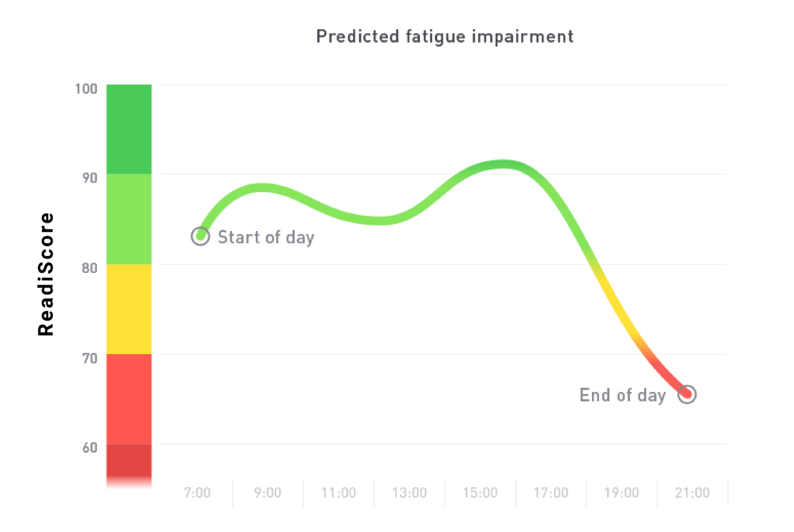Screen dimensions: 794x532
Task: Click the ReadiScore vertical axis label
Action: pyautogui.click(x=46, y=274)
